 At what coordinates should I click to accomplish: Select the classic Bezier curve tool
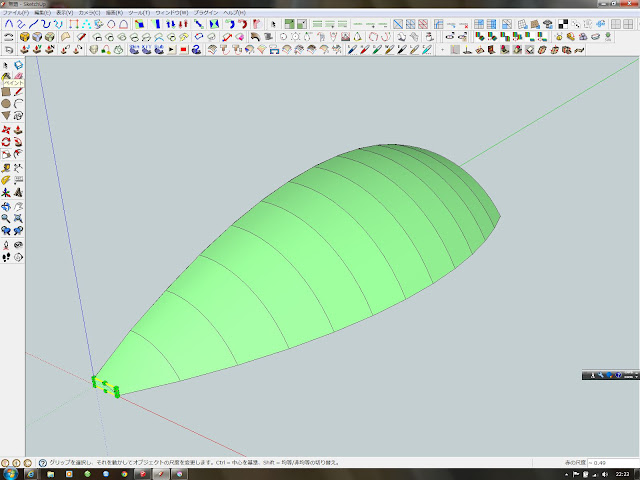(9, 24)
